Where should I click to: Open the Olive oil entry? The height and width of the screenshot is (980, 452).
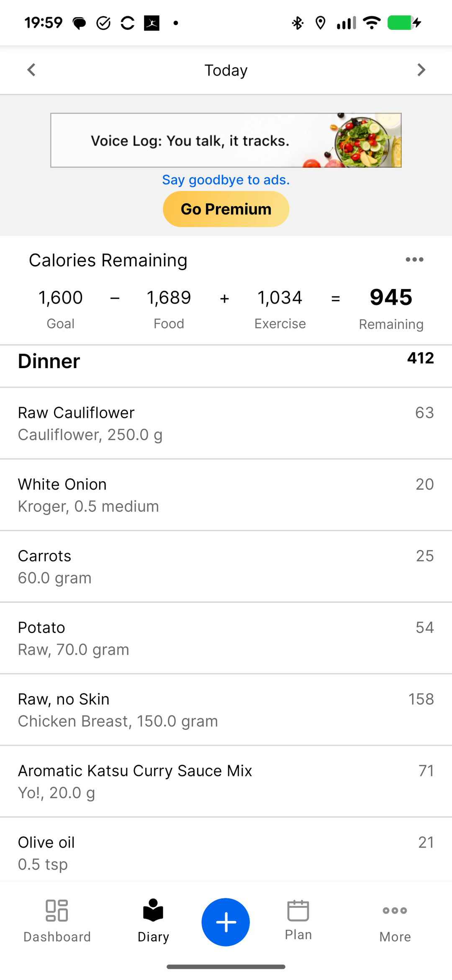click(226, 853)
